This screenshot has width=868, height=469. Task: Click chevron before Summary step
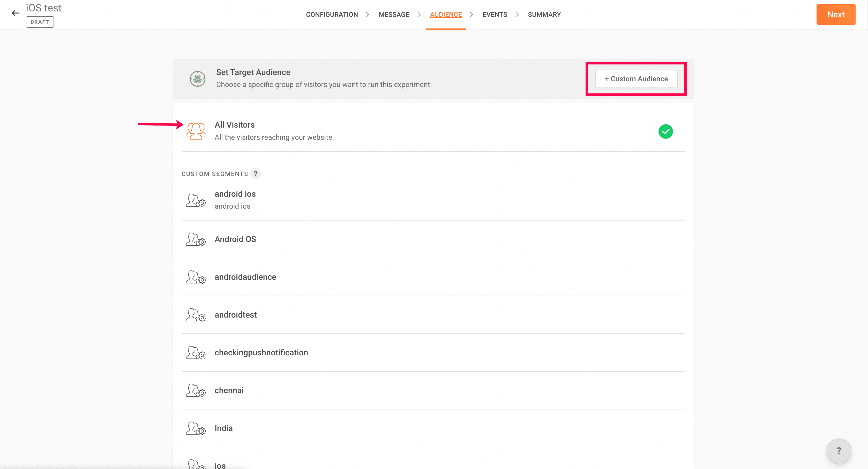point(517,14)
